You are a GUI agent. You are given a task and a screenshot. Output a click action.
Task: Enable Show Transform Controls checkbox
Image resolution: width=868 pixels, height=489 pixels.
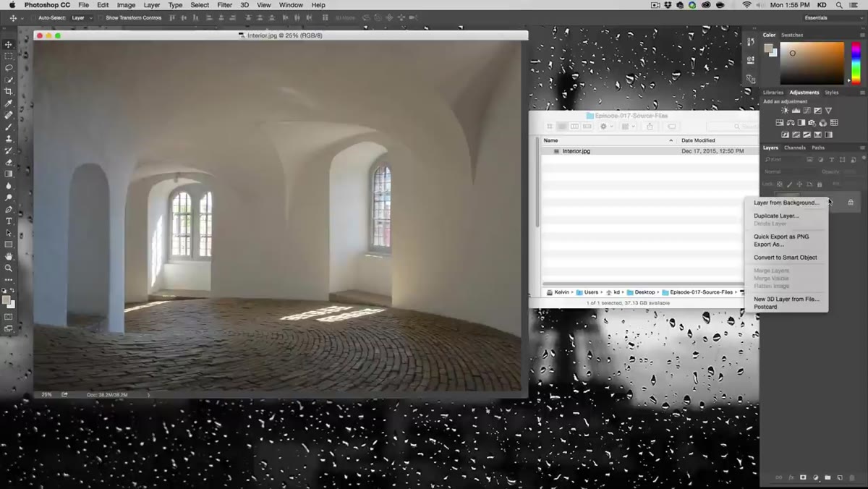pyautogui.click(x=101, y=17)
